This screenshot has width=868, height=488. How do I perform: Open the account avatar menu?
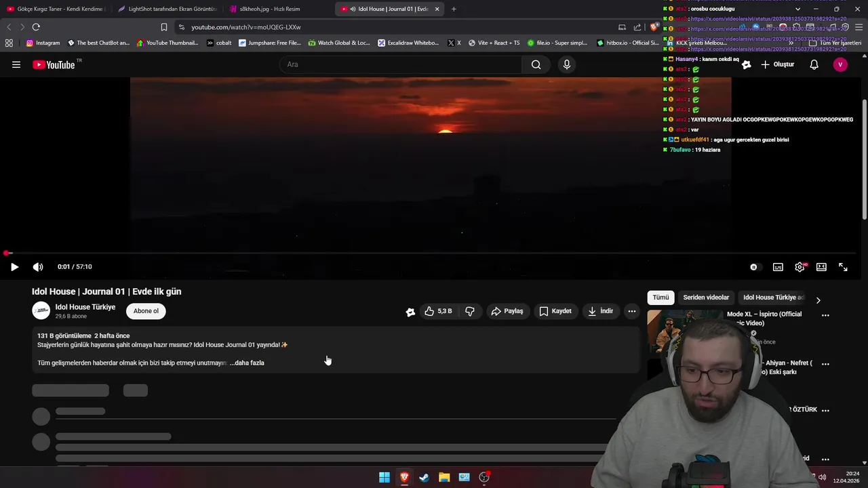coord(840,64)
